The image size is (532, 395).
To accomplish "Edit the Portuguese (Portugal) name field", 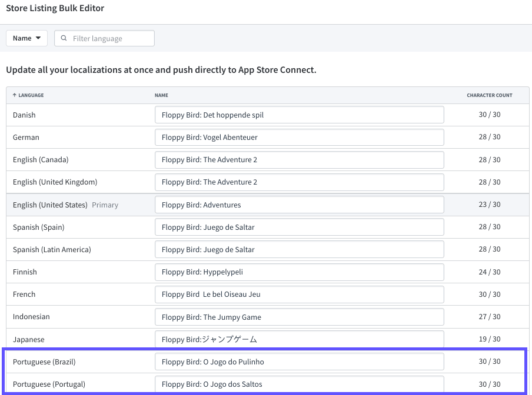I will pos(299,384).
